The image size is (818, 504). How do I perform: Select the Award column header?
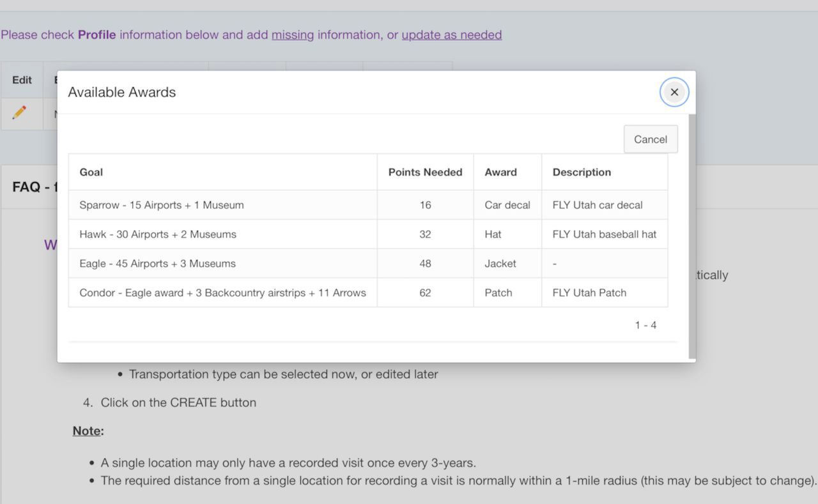point(500,172)
